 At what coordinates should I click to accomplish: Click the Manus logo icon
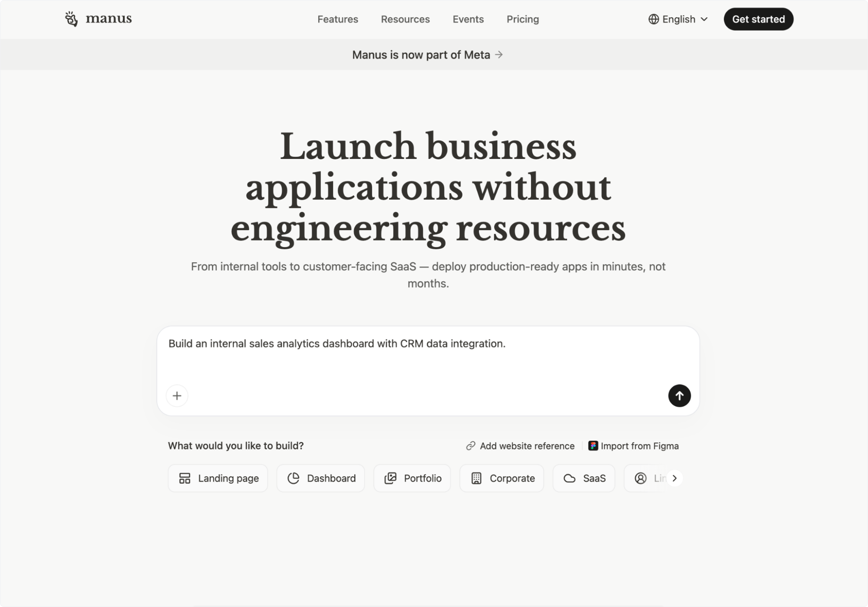(x=71, y=19)
